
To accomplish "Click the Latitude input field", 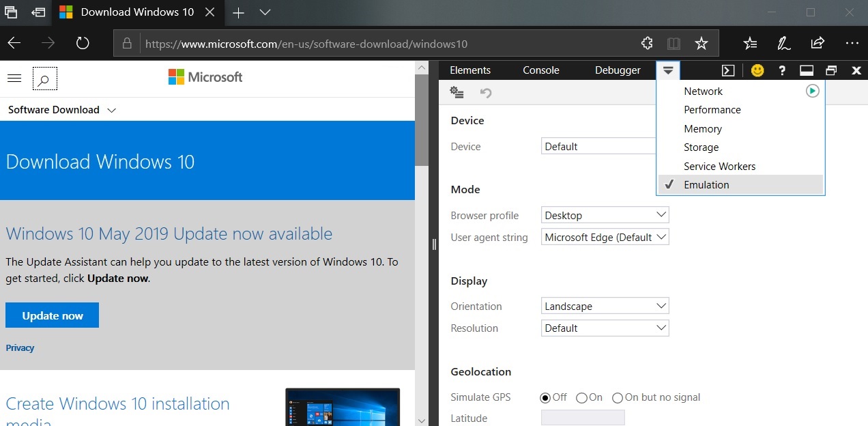I will pyautogui.click(x=583, y=418).
